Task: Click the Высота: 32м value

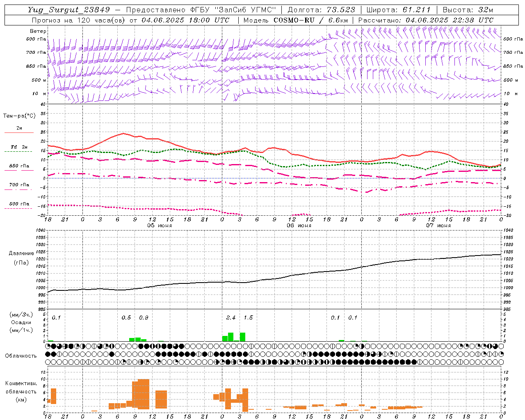Action: [468, 10]
